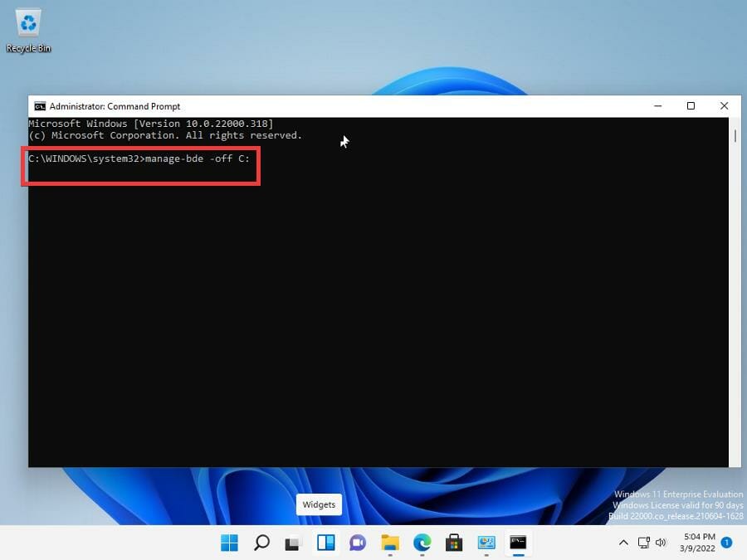Click inside the Command Prompt window
747x560 pixels.
point(373,315)
